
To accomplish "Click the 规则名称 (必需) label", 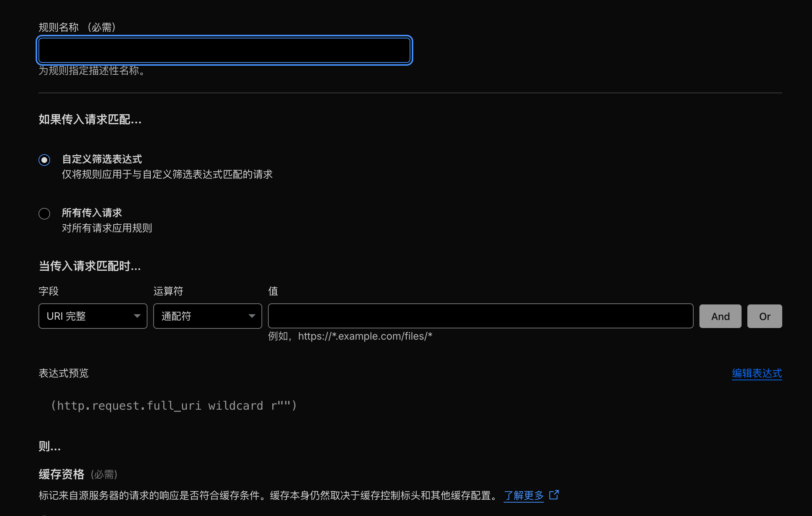I will point(77,27).
